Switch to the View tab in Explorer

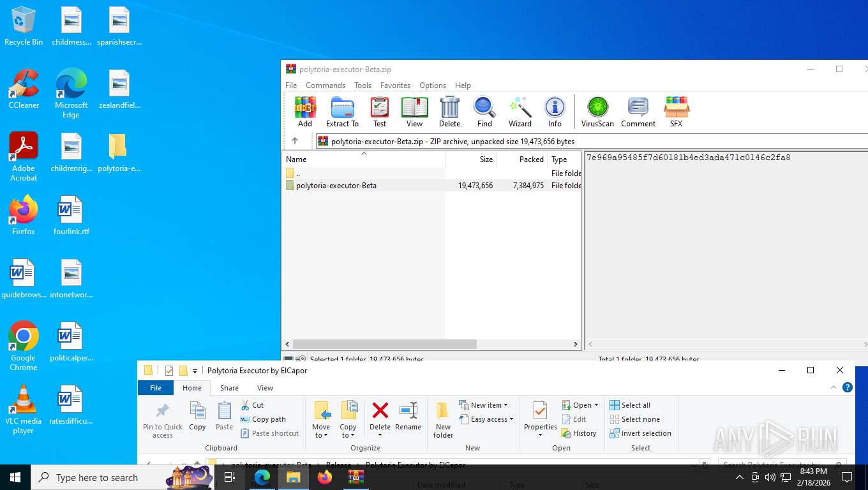265,388
